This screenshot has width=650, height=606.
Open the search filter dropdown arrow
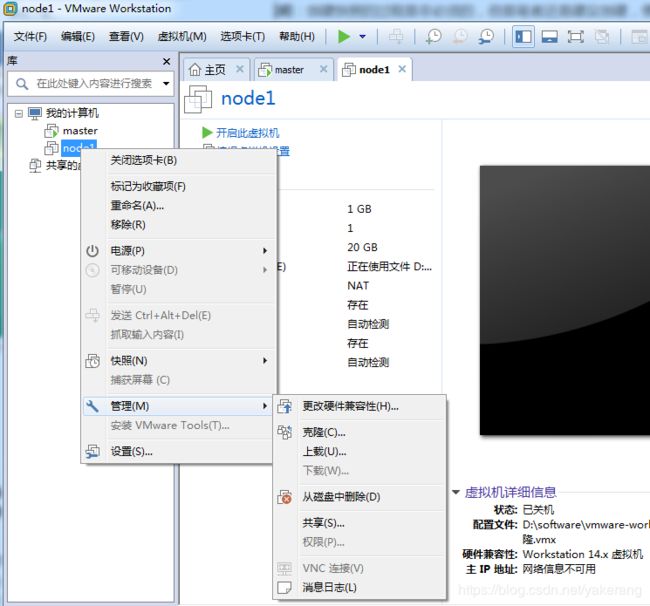[166, 84]
